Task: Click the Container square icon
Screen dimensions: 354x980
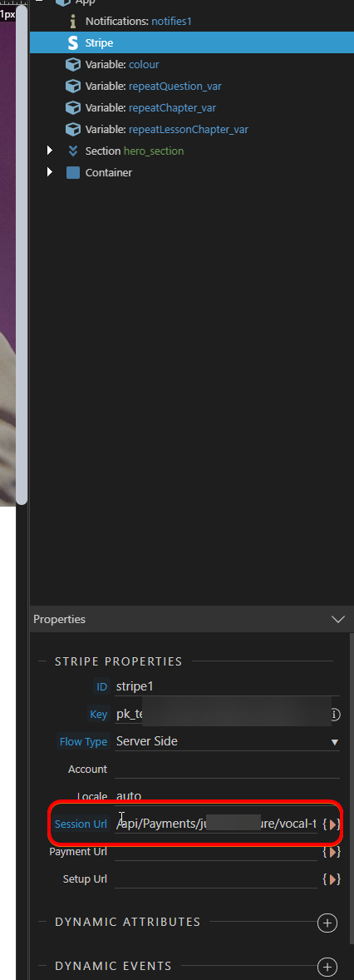Action: (x=73, y=172)
